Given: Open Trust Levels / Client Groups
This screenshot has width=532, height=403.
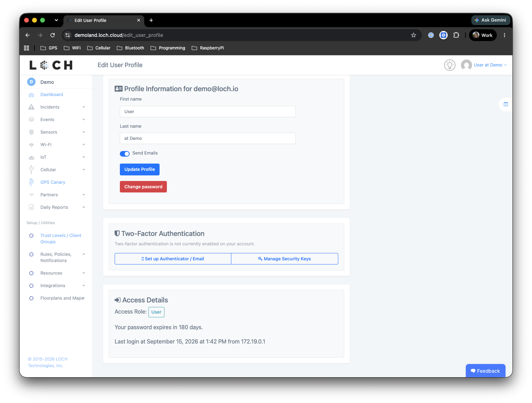Looking at the screenshot, I should coord(61,239).
